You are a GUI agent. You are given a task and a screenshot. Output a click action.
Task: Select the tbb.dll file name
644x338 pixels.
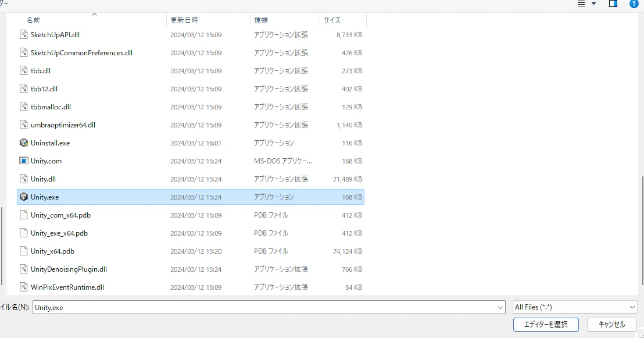click(41, 71)
